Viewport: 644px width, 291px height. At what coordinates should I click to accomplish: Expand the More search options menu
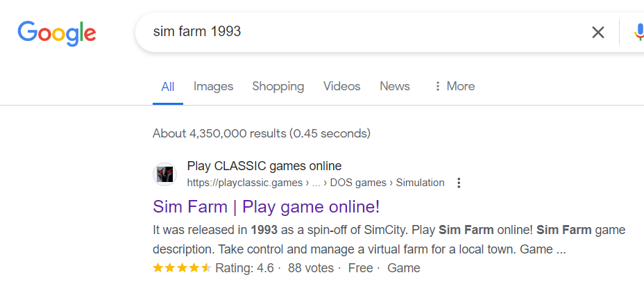(x=454, y=87)
